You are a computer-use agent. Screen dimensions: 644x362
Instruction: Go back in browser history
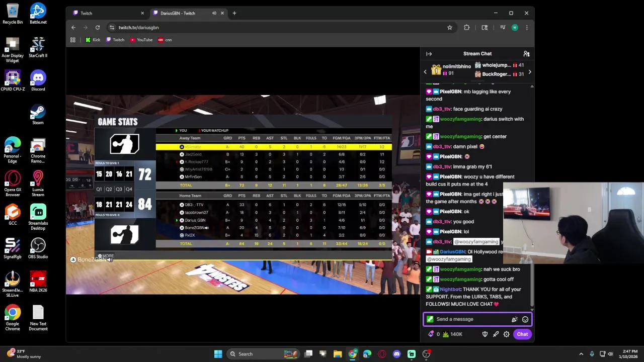pos(73,28)
